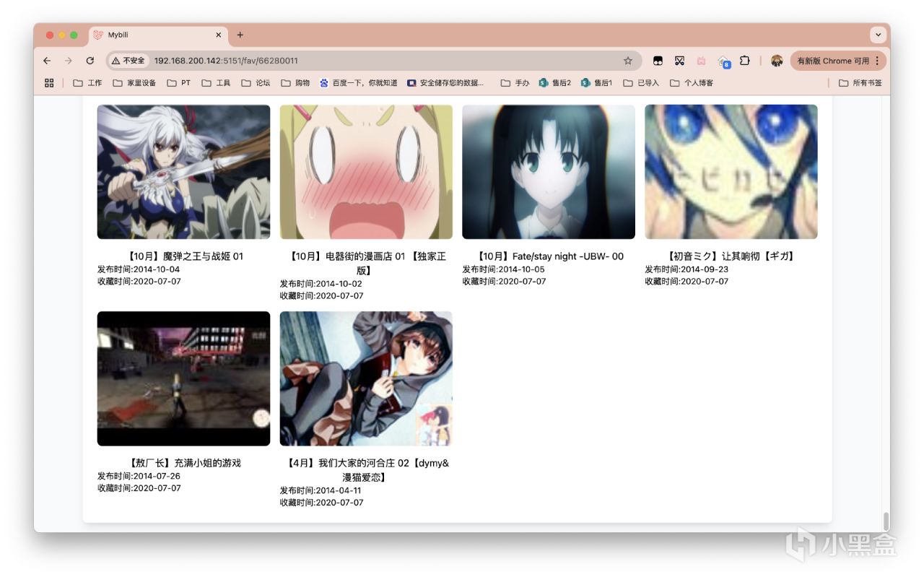The height and width of the screenshot is (577, 924).
Task: Click title 【初音ミク】让其响彻【ギガ】
Action: point(731,256)
